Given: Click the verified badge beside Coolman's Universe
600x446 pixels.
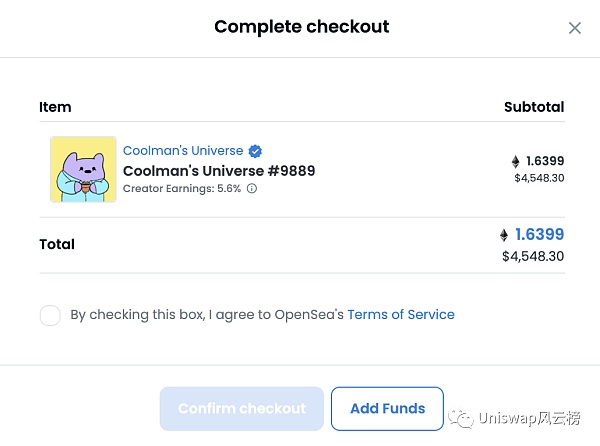Looking at the screenshot, I should (x=255, y=151).
